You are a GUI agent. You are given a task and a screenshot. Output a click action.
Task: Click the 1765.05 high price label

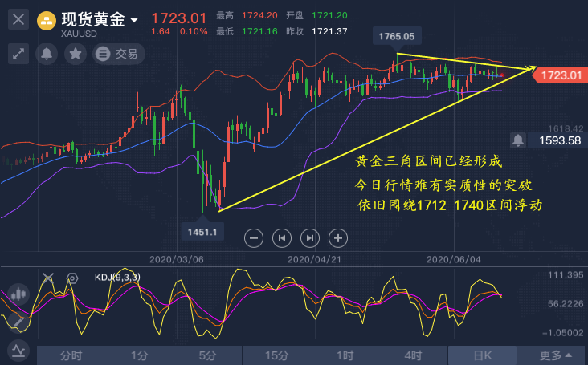click(397, 36)
